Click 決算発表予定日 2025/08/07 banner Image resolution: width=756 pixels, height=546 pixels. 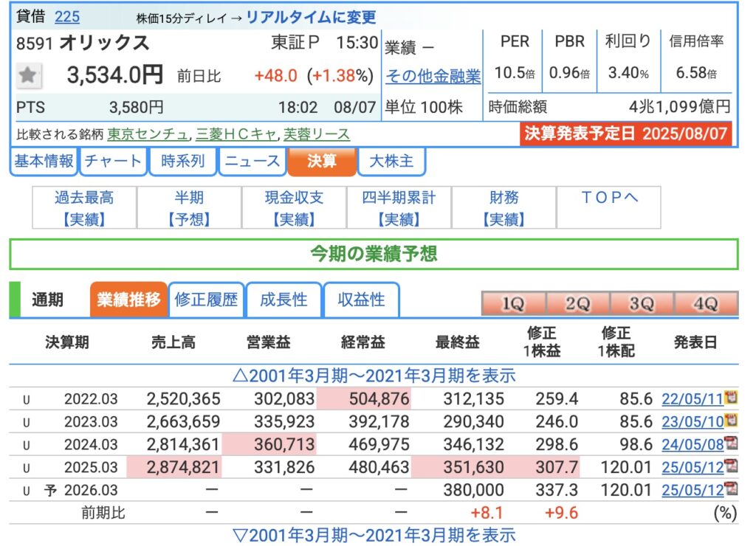click(626, 134)
